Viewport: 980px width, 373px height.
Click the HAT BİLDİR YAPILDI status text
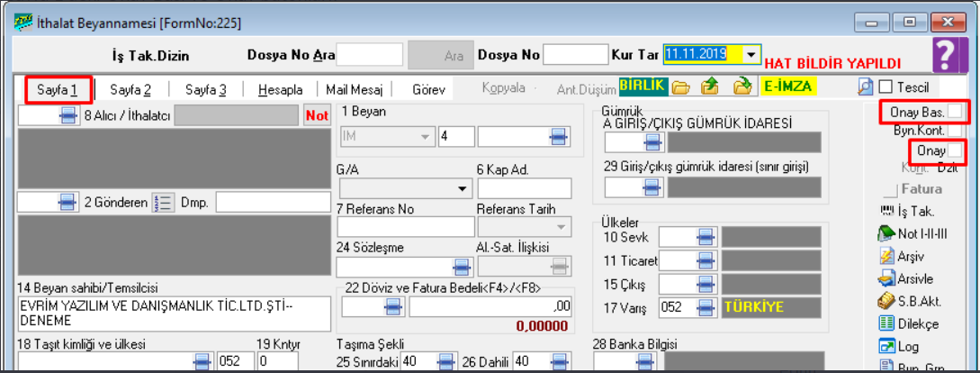click(833, 63)
